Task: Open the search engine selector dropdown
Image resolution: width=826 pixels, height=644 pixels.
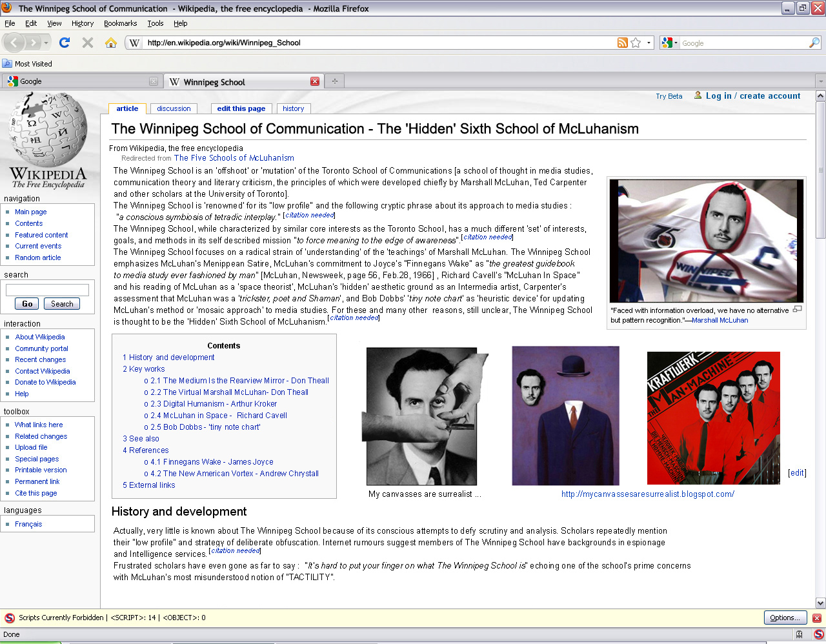Action: point(670,43)
